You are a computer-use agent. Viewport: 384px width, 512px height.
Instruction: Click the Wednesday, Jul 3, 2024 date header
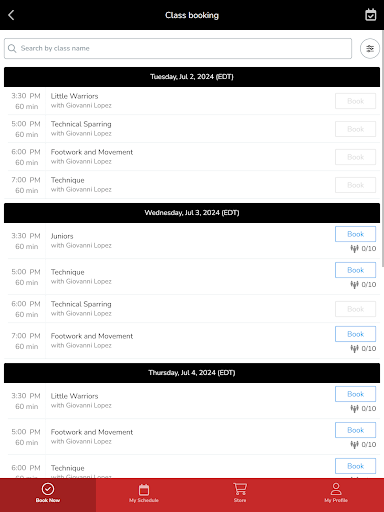tap(192, 213)
